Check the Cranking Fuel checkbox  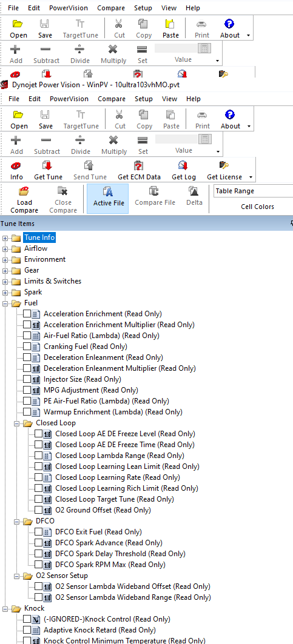pos(27,347)
